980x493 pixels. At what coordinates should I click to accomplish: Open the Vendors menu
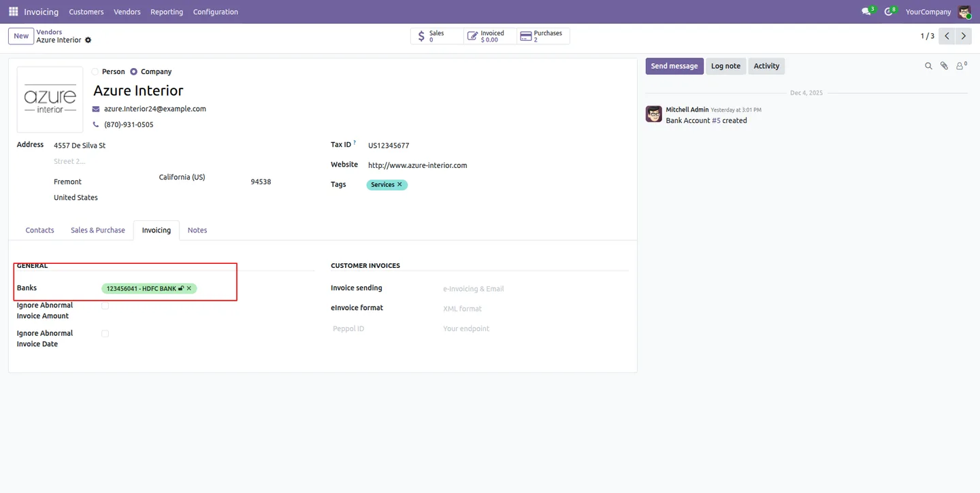coord(127,12)
